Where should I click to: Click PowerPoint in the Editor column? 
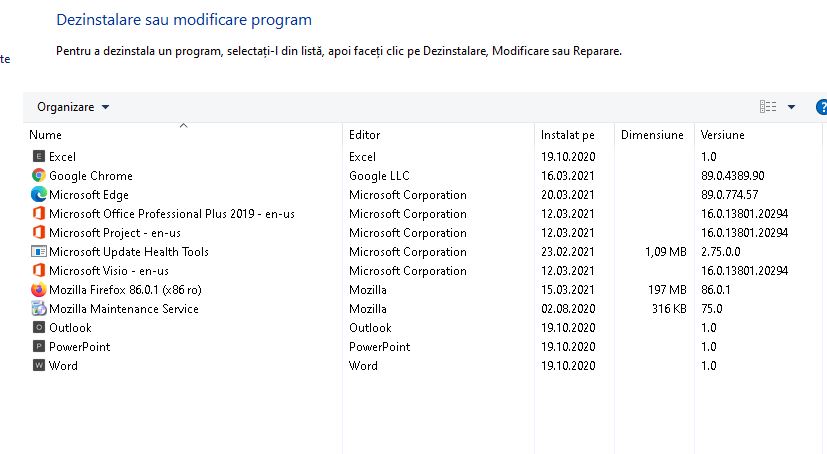379,346
